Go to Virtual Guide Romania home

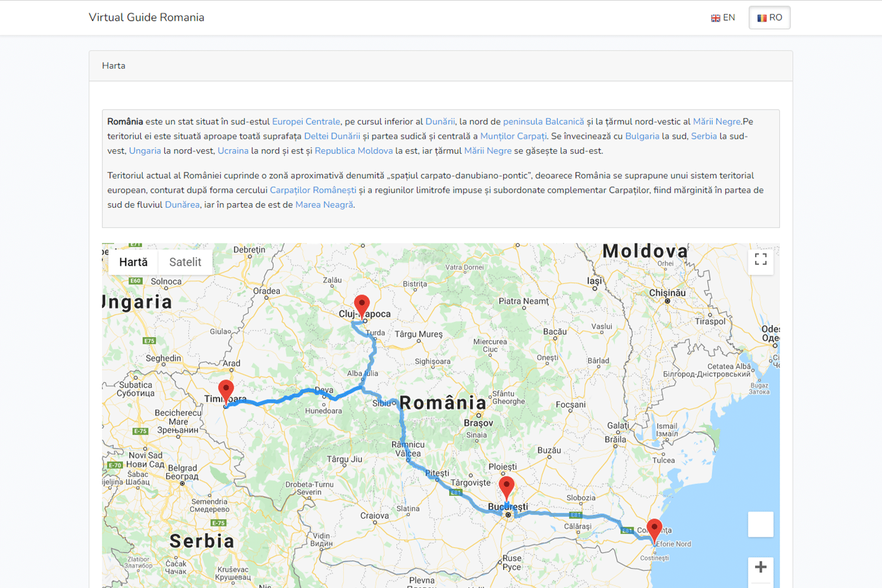(146, 17)
